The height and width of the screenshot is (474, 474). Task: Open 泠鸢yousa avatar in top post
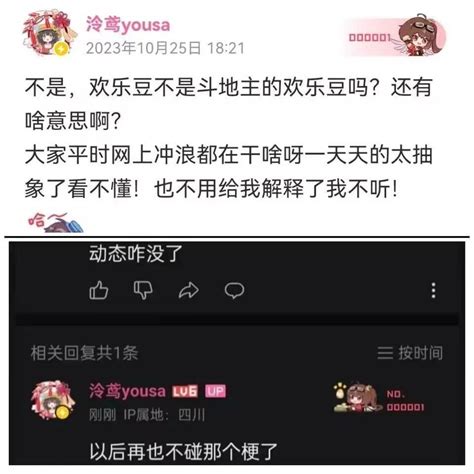click(x=49, y=33)
